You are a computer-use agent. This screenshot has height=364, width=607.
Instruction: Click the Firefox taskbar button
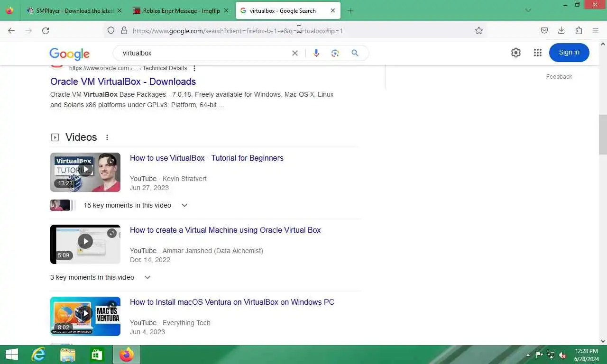[127, 355]
